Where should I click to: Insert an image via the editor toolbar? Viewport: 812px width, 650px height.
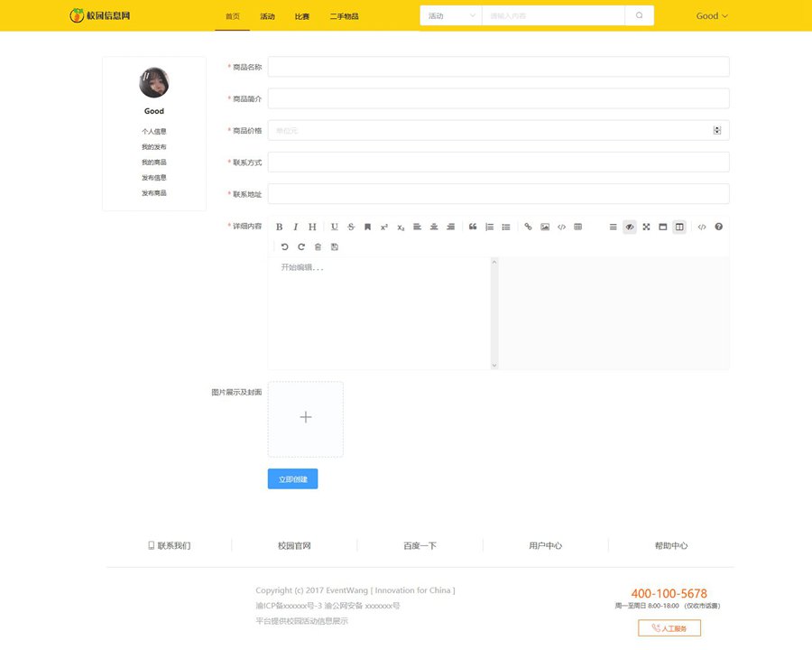(x=545, y=227)
